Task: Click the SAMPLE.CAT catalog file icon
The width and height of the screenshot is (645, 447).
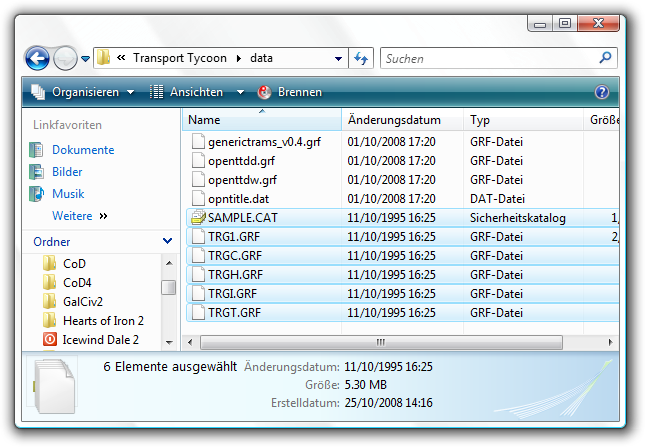Action: pyautogui.click(x=198, y=218)
